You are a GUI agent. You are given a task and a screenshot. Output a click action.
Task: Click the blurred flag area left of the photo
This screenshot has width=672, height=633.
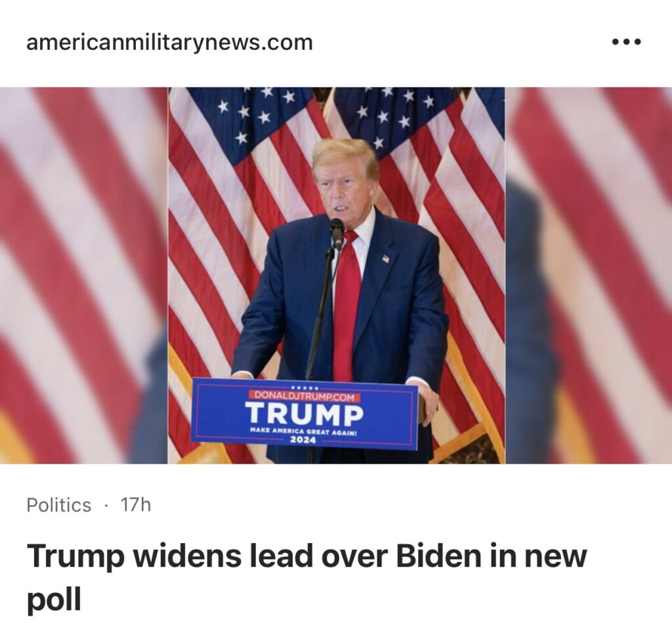point(83,275)
